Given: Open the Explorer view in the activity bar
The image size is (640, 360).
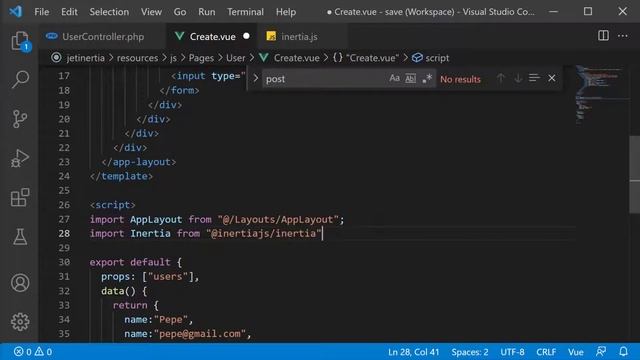Looking at the screenshot, I should (x=20, y=41).
